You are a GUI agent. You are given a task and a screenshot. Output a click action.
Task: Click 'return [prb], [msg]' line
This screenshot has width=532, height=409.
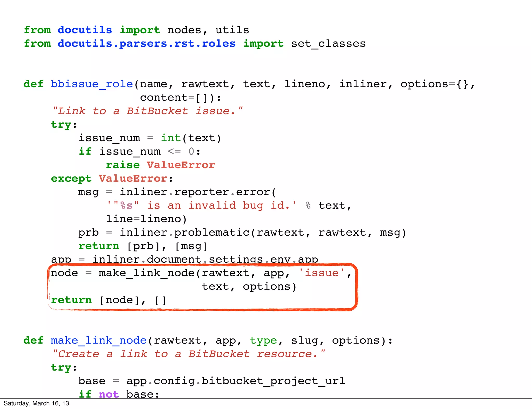(143, 246)
